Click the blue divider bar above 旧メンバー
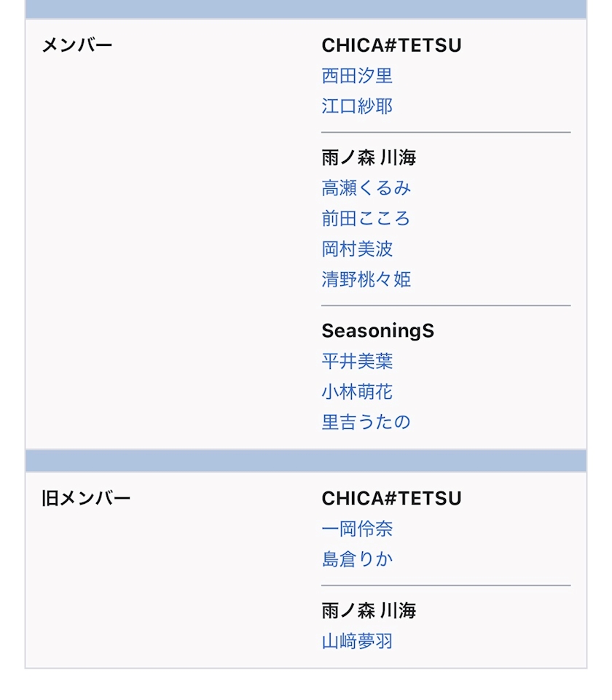The height and width of the screenshot is (700, 612). point(306,461)
